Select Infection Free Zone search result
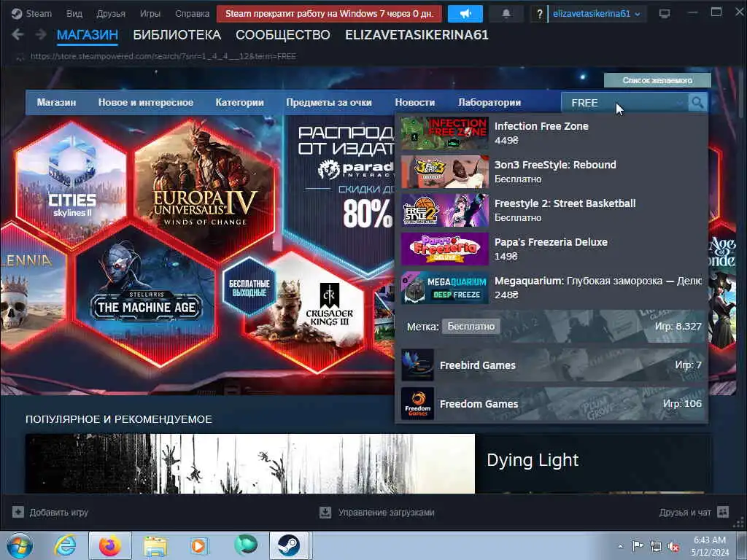Image resolution: width=747 pixels, height=560 pixels. tap(551, 133)
